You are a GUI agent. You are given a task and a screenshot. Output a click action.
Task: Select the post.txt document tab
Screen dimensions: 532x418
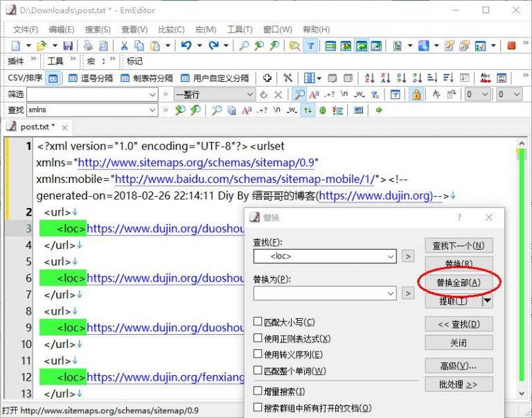click(x=37, y=127)
